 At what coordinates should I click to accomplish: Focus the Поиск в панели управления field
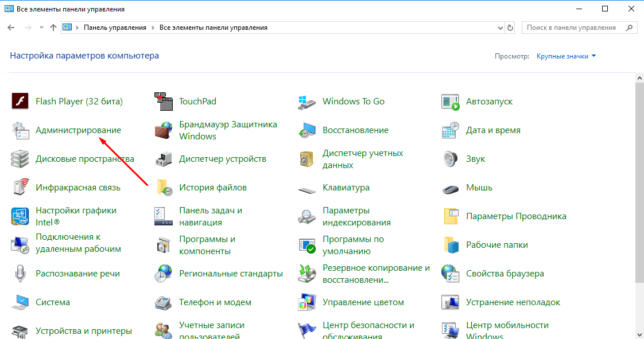580,28
